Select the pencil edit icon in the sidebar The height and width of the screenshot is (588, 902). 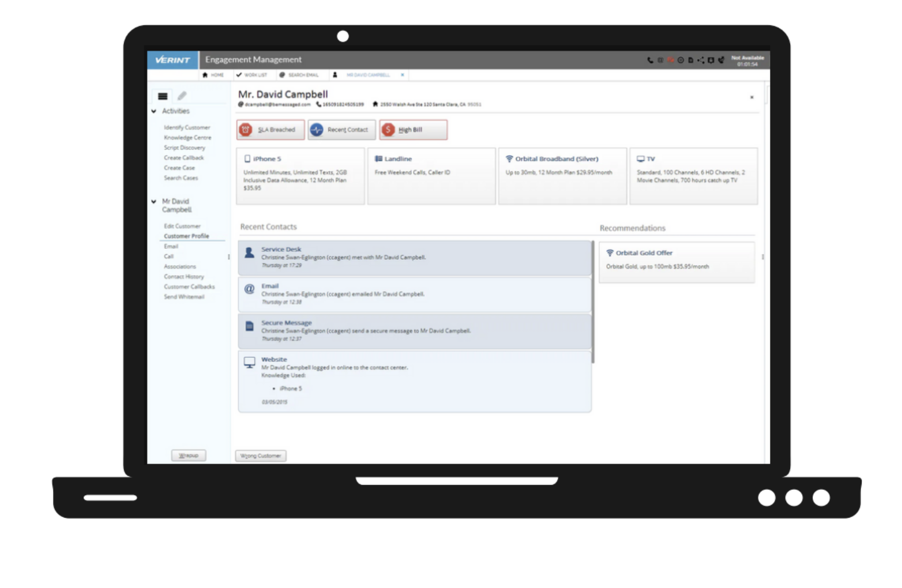(x=182, y=96)
